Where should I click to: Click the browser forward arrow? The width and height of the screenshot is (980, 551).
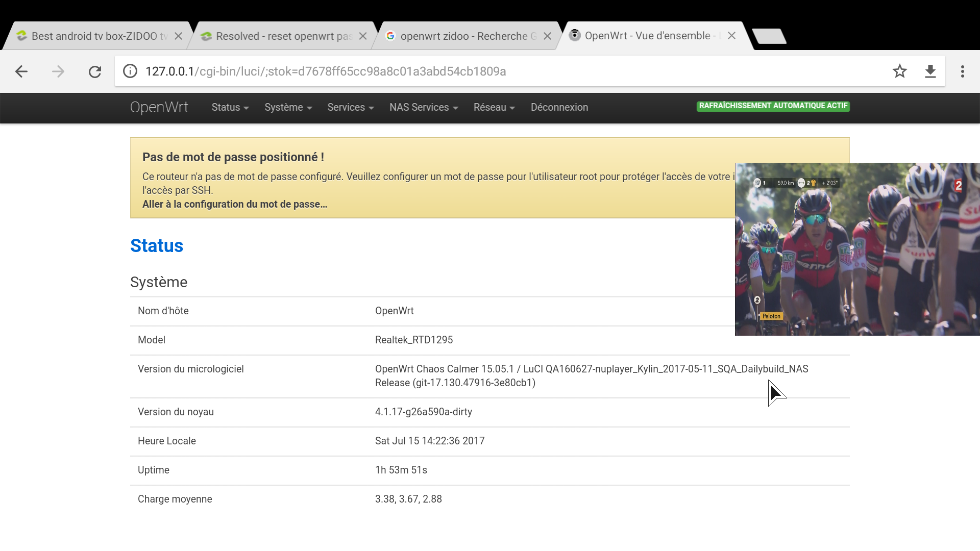pos(58,71)
